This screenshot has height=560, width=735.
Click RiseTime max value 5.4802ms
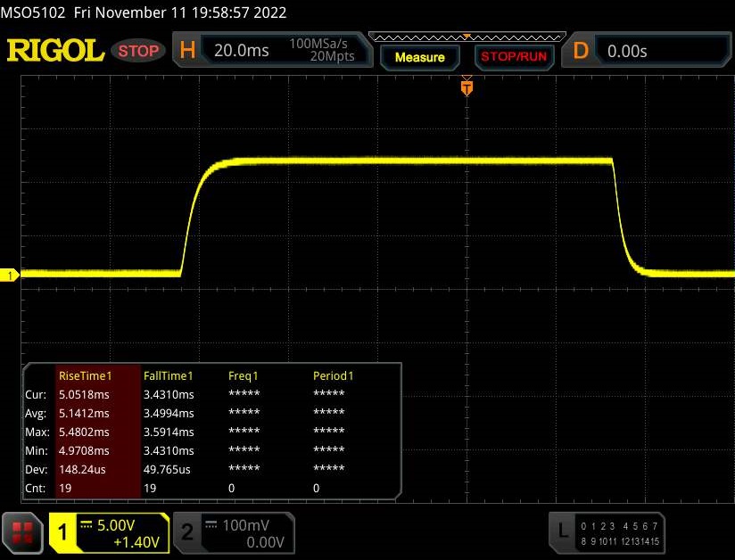[84, 432]
